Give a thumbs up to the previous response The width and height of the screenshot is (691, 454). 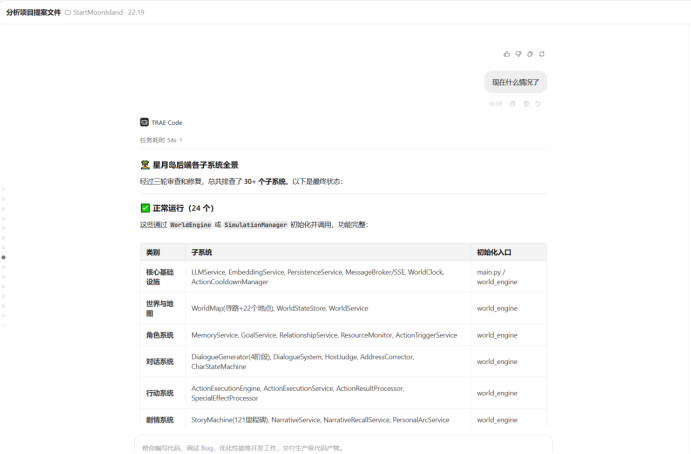[506, 54]
